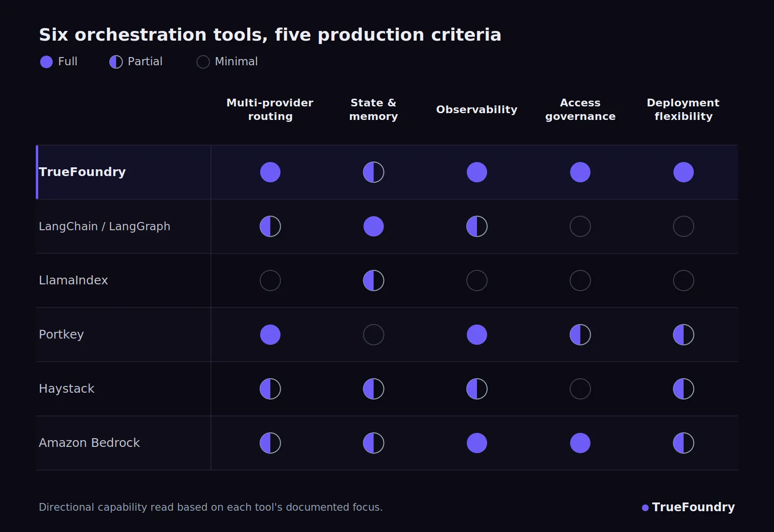Click the TrueFoundry logo dot in footer
The image size is (774, 532).
point(645,508)
